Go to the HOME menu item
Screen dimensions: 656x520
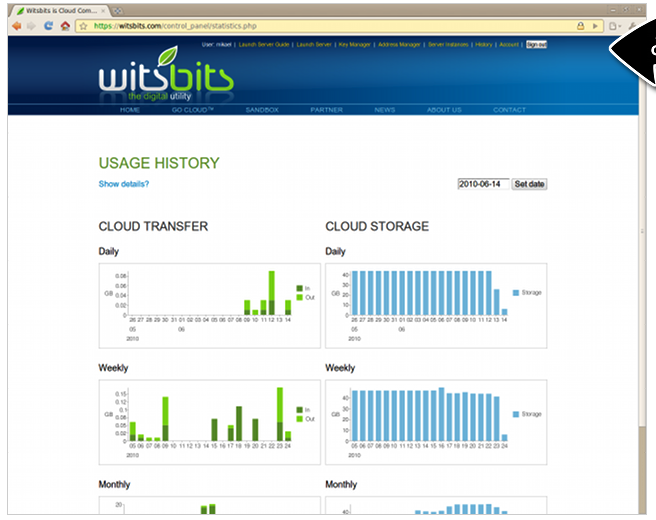130,110
